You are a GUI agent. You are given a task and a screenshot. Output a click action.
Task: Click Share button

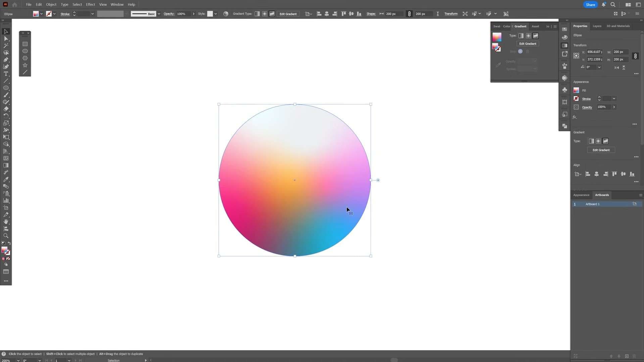click(x=590, y=5)
